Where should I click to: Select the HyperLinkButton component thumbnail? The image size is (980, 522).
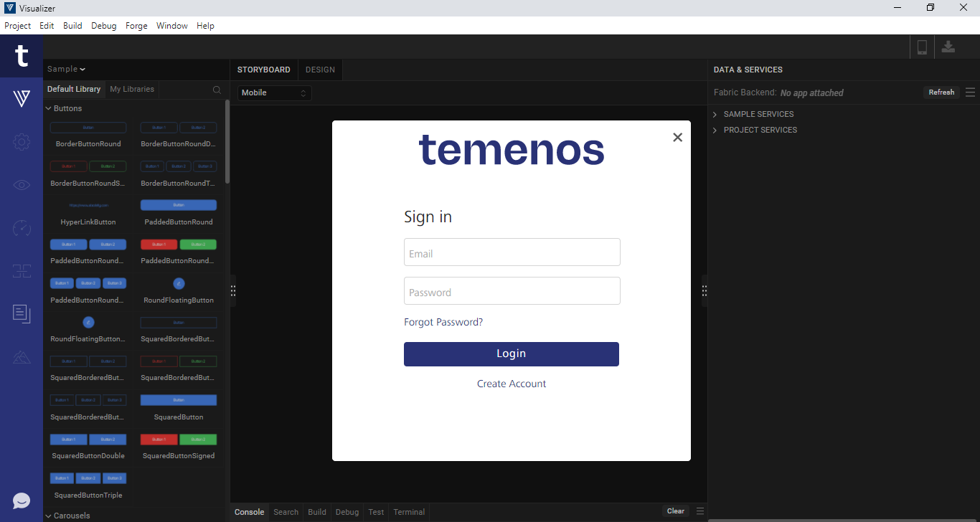(x=88, y=205)
